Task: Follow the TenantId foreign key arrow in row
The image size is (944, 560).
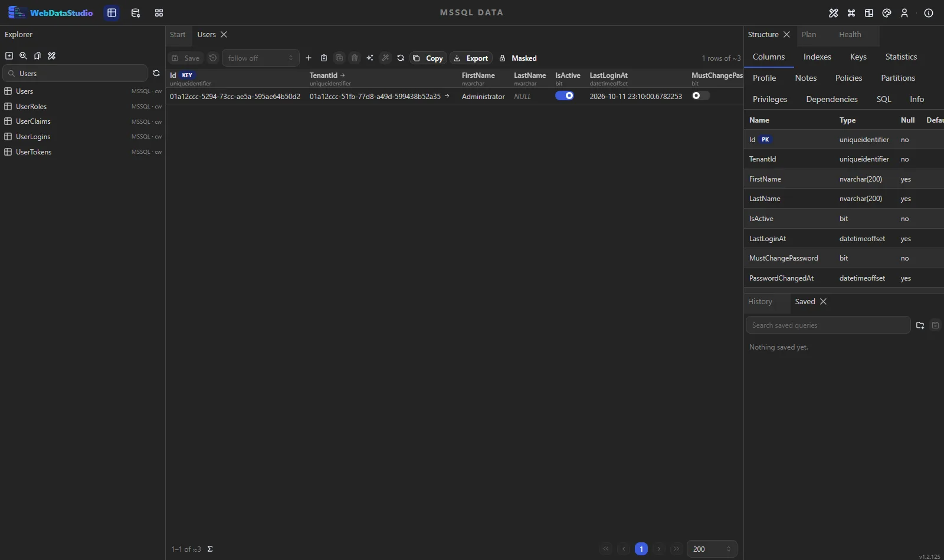Action: [447, 96]
